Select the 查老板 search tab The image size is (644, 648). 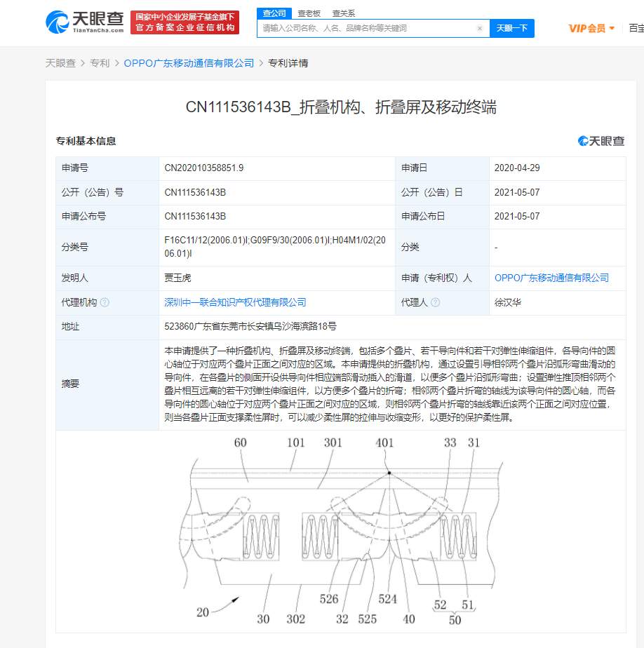tap(309, 13)
